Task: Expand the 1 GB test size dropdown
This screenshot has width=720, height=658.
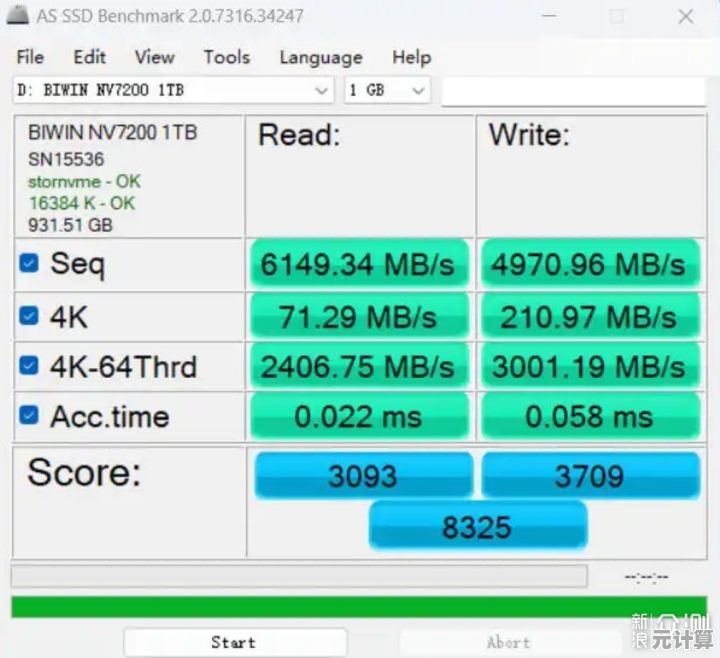Action: pos(387,90)
